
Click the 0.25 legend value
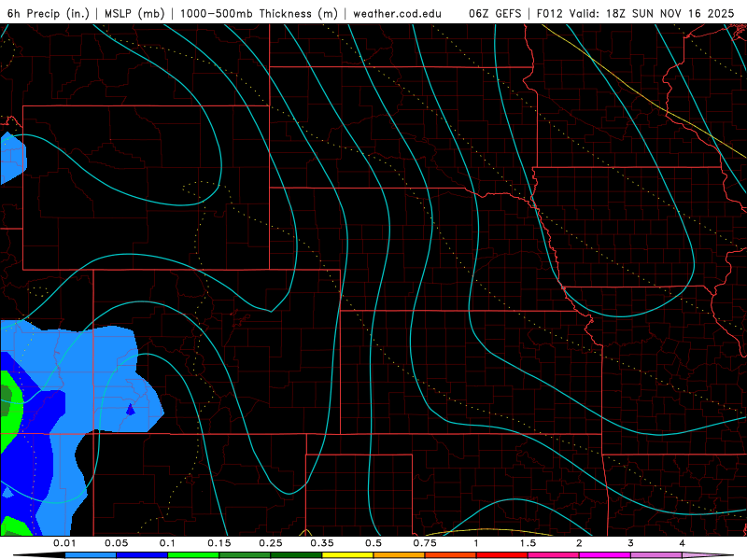click(271, 543)
